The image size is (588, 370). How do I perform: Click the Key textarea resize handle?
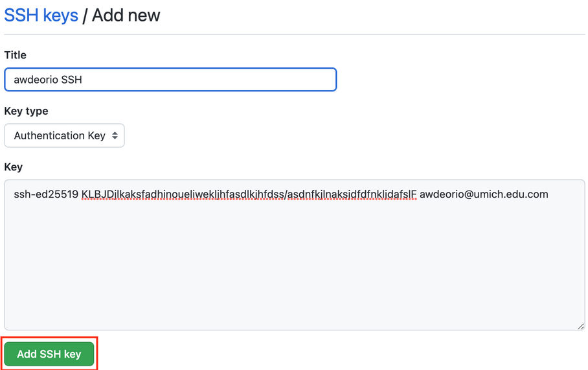tap(581, 327)
